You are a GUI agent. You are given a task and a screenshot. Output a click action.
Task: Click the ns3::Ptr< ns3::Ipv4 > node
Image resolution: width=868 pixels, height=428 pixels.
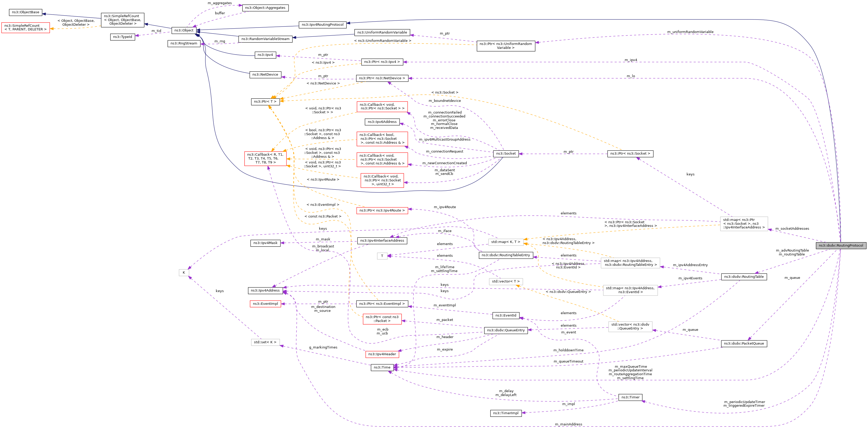tap(382, 62)
